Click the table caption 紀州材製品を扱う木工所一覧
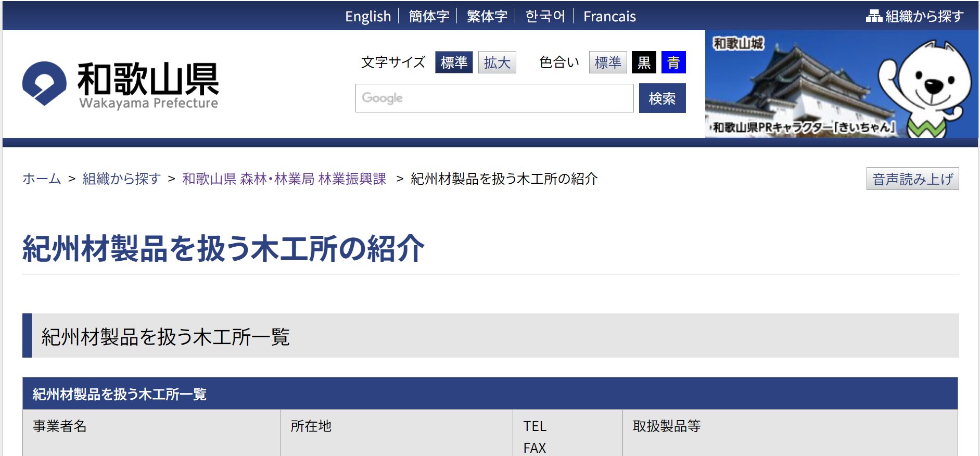This screenshot has height=456, width=980. 119,394
